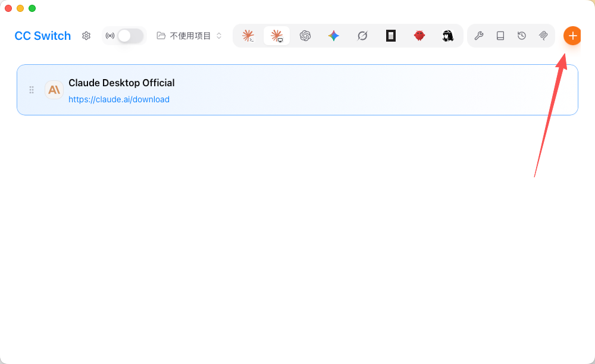Click the orange plus add button
This screenshot has height=364, width=595.
pyautogui.click(x=572, y=36)
